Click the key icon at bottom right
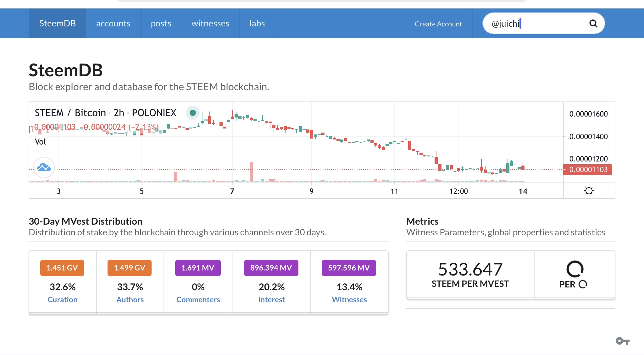644x355 pixels. 622,341
